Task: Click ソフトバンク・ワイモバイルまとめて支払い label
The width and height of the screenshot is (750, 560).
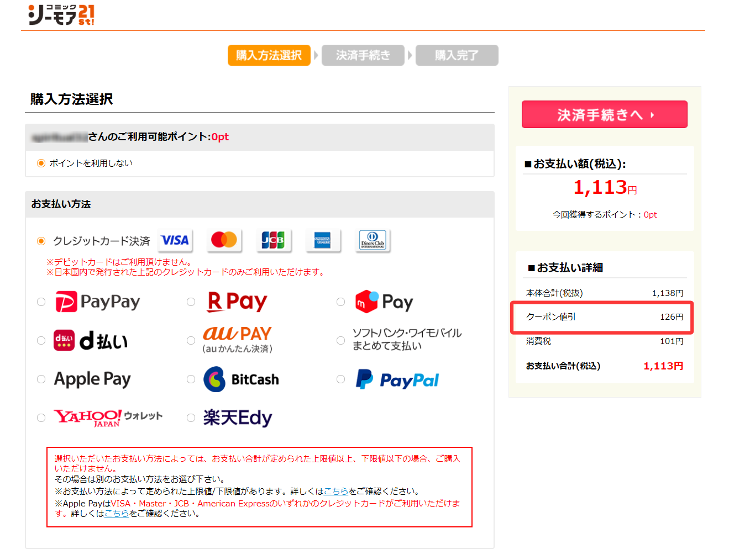Action: 407,339
